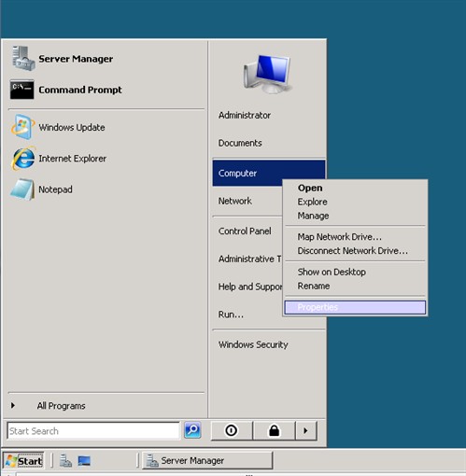
Task: Launch Command Prompt icon
Action: click(21, 90)
